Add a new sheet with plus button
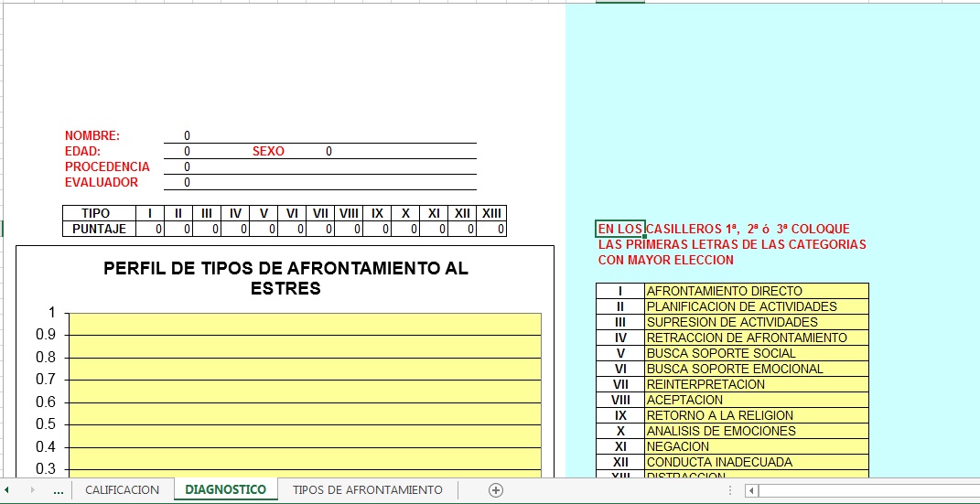Screen dimensions: 980x504 (496, 490)
